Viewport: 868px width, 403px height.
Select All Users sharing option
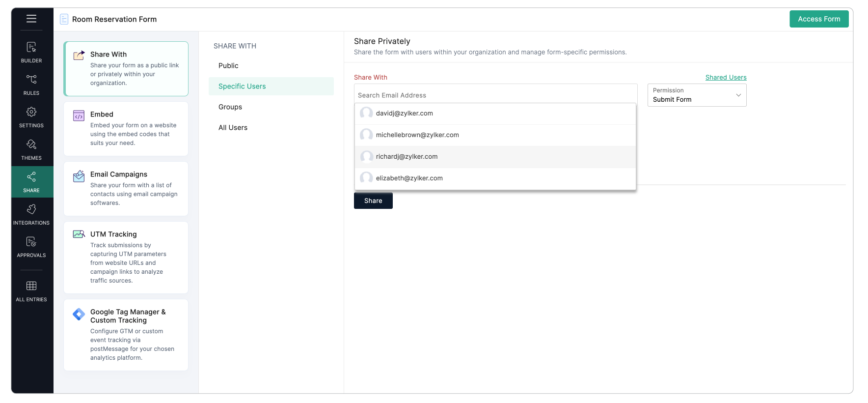tap(271, 128)
